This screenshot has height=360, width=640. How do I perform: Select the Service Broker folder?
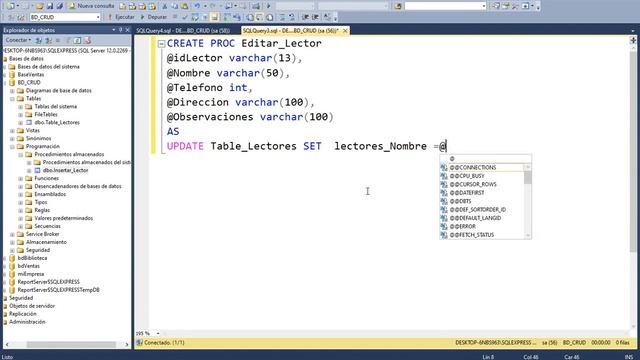pyautogui.click(x=42, y=234)
